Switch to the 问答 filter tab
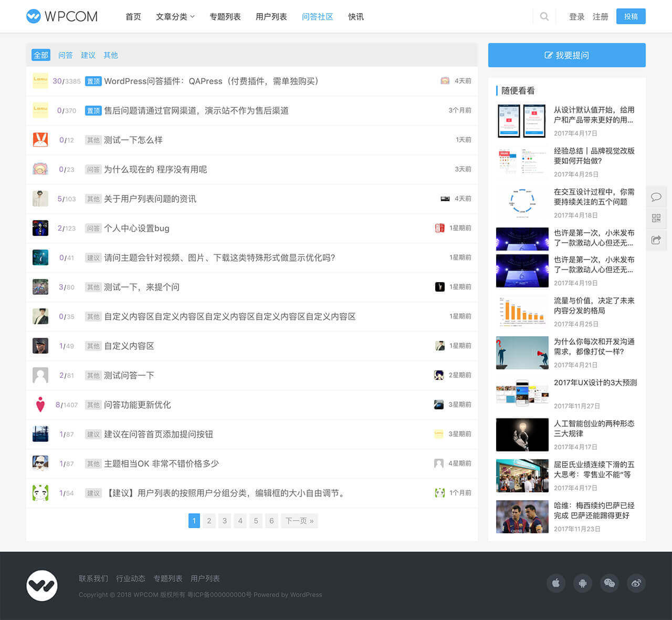The image size is (672, 620). click(x=66, y=55)
